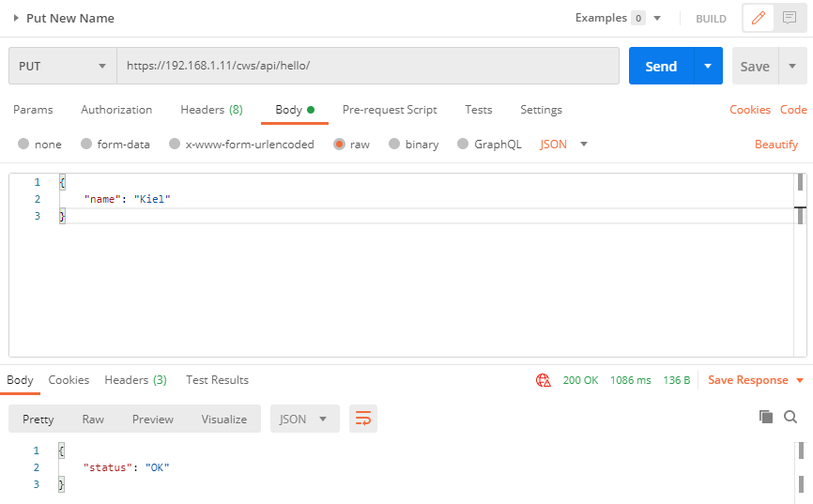
Task: Choose the binary body radio button
Action: (394, 145)
